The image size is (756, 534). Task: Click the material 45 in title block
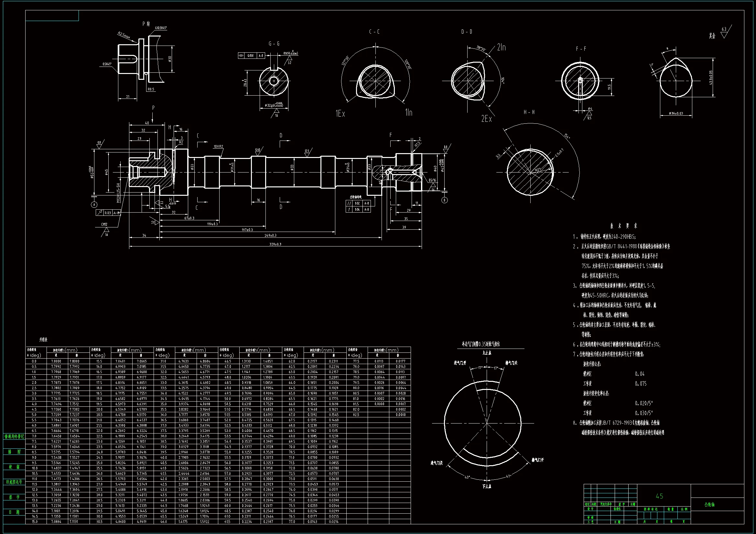[x=659, y=496]
